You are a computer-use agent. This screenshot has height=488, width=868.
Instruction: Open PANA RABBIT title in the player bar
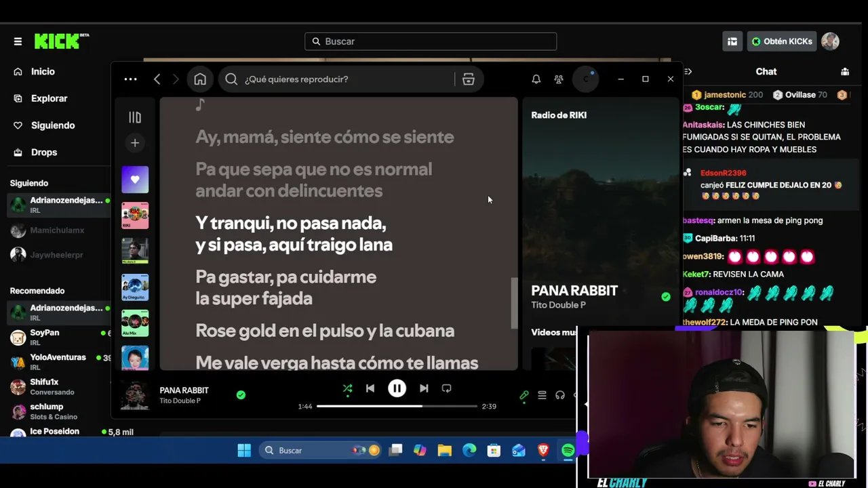pyautogui.click(x=184, y=390)
